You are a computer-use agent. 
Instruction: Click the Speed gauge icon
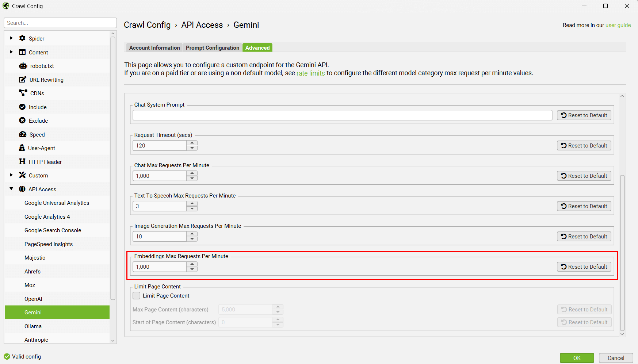coord(23,134)
